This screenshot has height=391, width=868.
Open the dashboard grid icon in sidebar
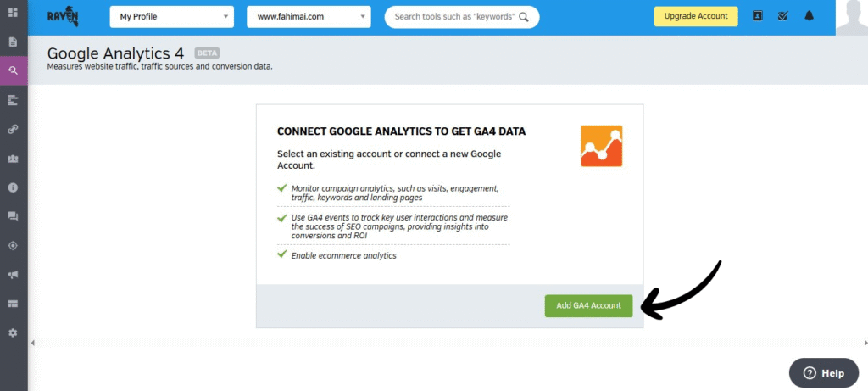(x=13, y=13)
